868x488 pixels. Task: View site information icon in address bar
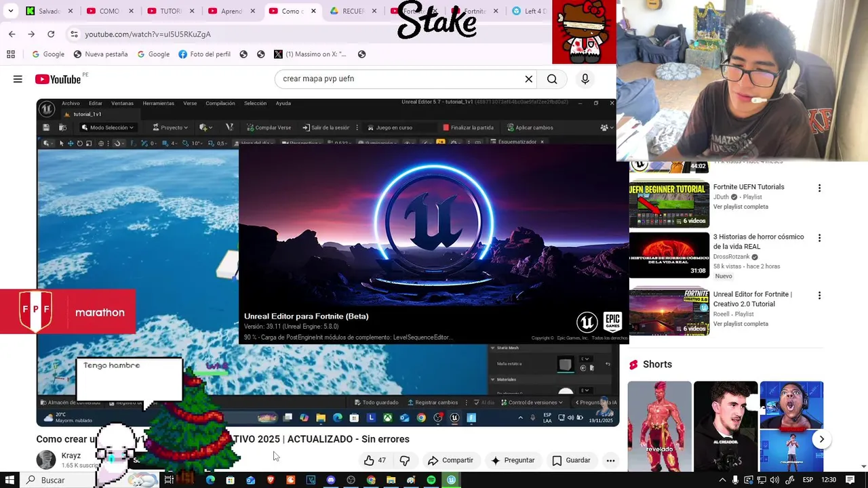74,34
